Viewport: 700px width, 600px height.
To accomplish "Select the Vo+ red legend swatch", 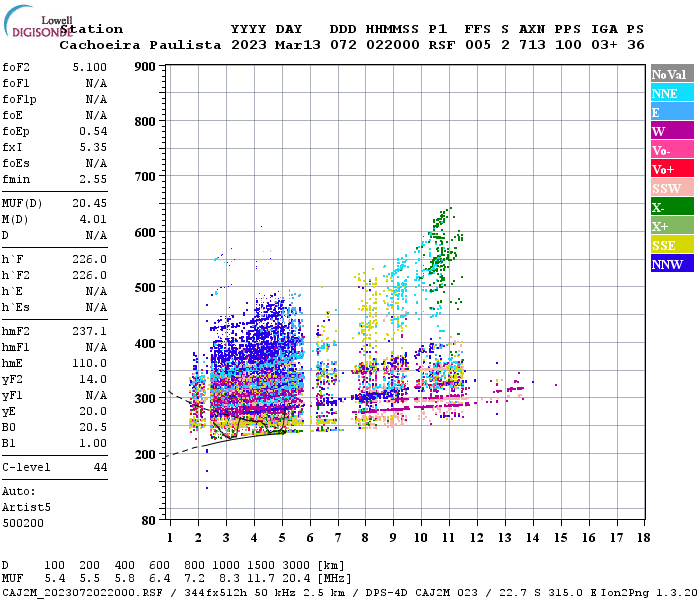I will 672,169.
